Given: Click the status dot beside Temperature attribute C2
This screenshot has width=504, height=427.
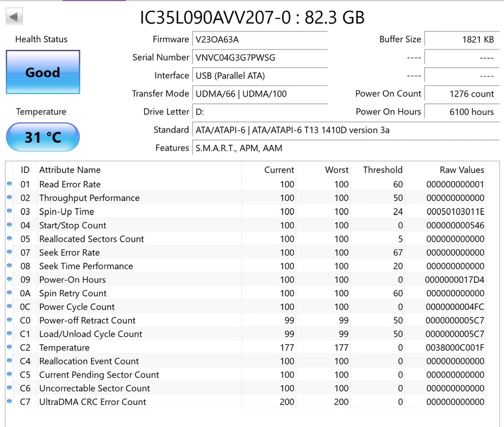Looking at the screenshot, I should click(9, 347).
